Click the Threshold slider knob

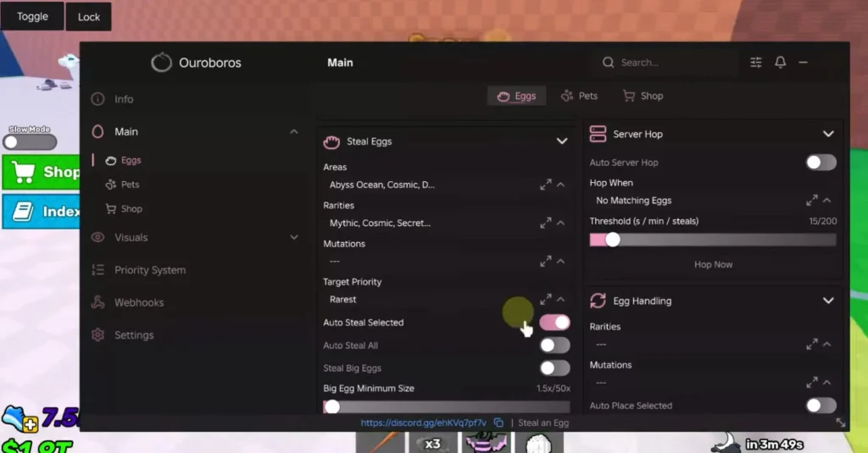pyautogui.click(x=612, y=240)
